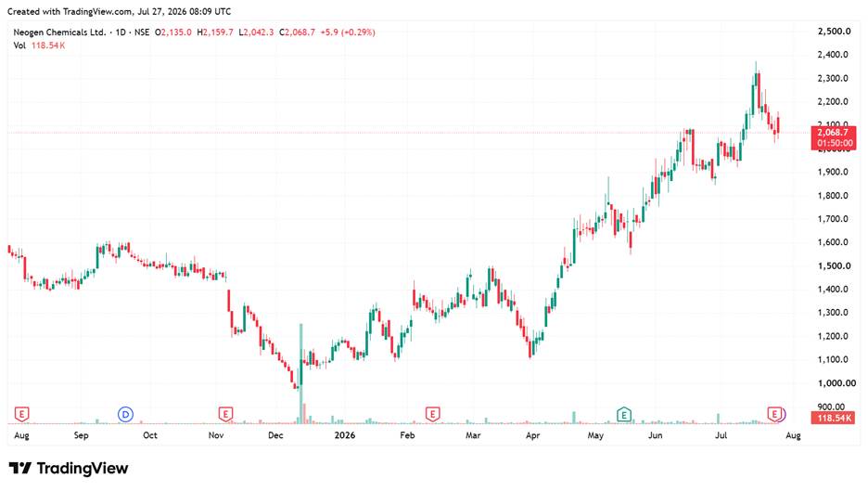Click the Neogen Chemicals Ltd. symbol name
Image resolution: width=868 pixels, height=491 pixels.
tap(59, 32)
